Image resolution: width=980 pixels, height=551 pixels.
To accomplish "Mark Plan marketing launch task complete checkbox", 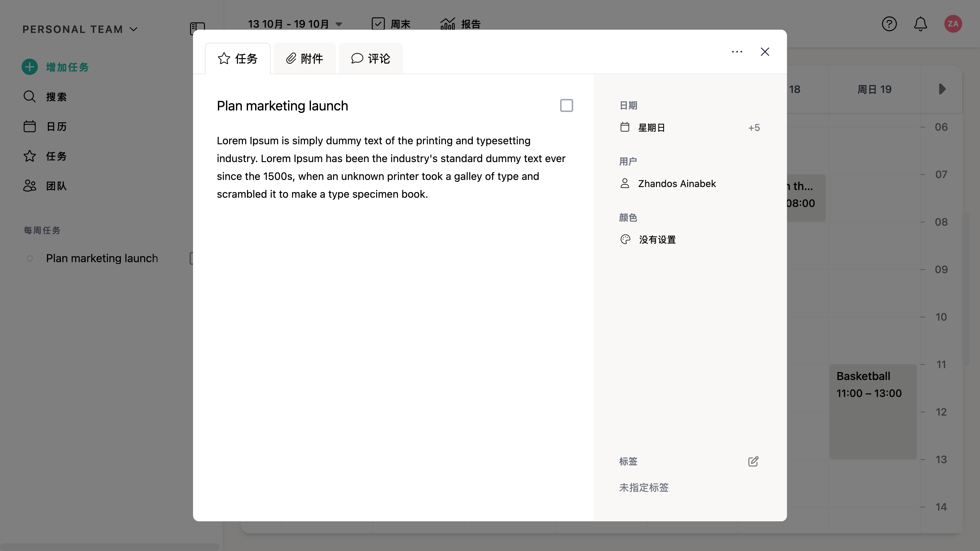I will pos(566,105).
